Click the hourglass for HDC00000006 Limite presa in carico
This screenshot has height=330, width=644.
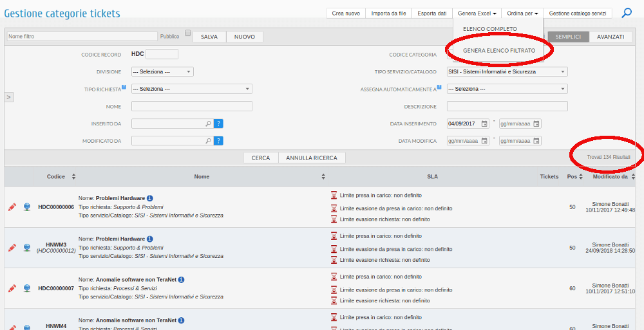click(334, 195)
